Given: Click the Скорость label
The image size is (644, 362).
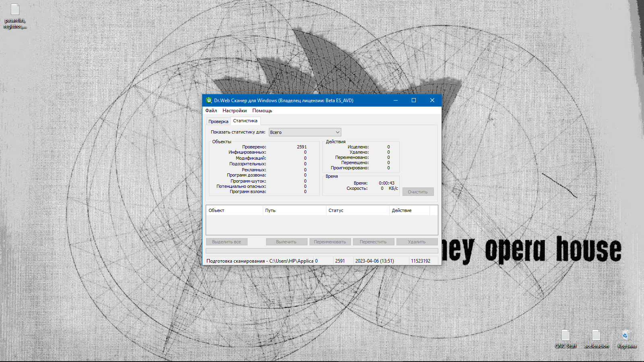Looking at the screenshot, I should click(357, 188).
